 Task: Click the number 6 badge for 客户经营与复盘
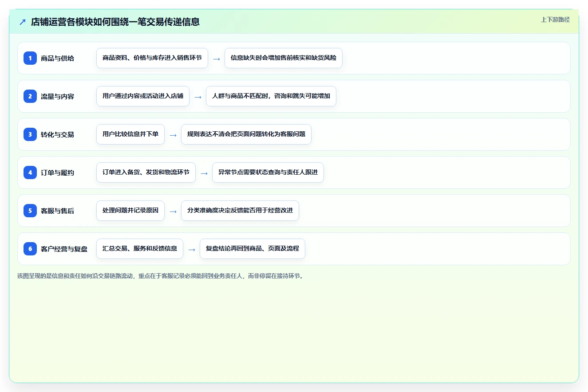tap(30, 249)
